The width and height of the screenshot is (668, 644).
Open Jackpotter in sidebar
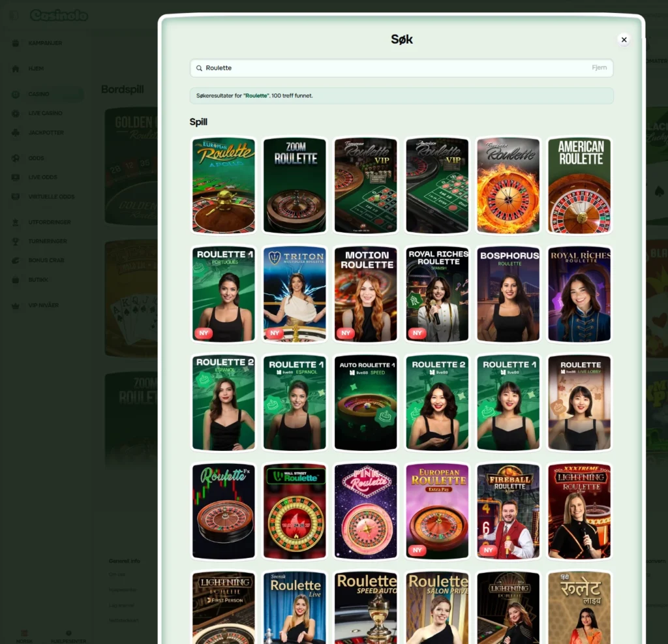point(46,133)
